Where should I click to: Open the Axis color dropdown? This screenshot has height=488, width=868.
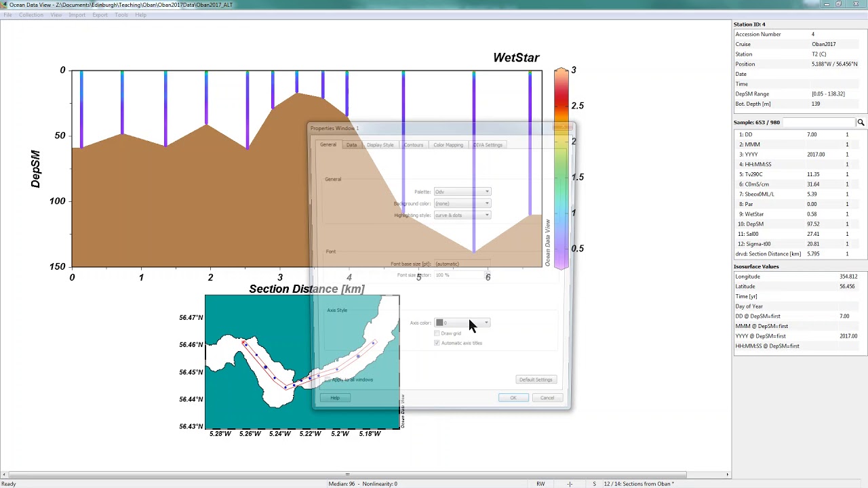[462, 323]
